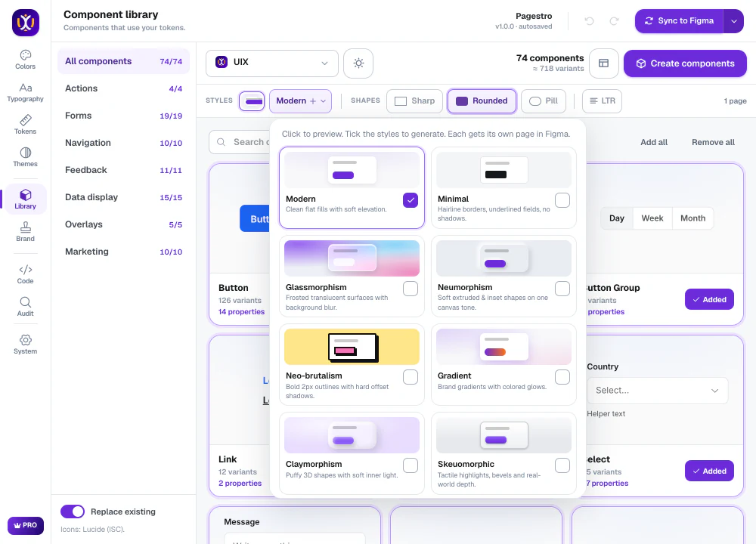Toggle light mode sun icon
The image size is (756, 544).
(358, 63)
